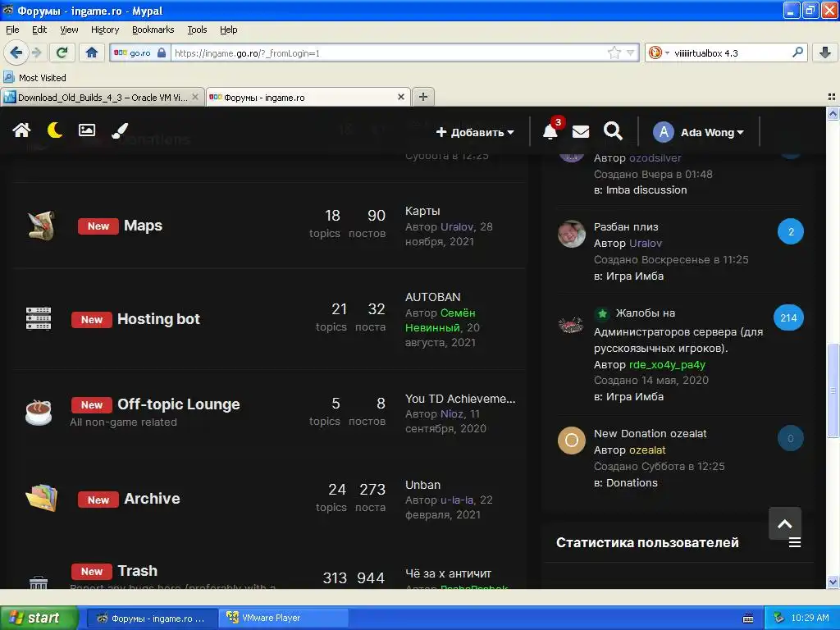Open gallery image icon in forum header
Screen dimensions: 840x630
click(87, 130)
